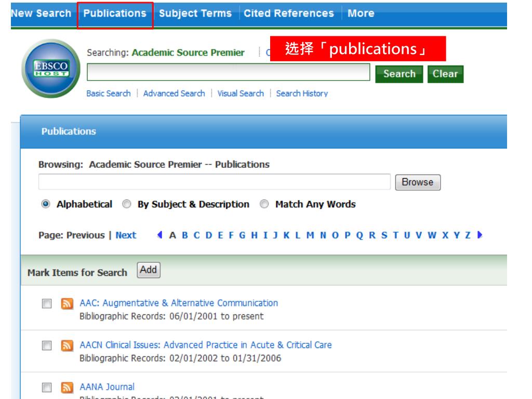Switch to Advanced Search
This screenshot has width=532, height=399.
coord(174,94)
